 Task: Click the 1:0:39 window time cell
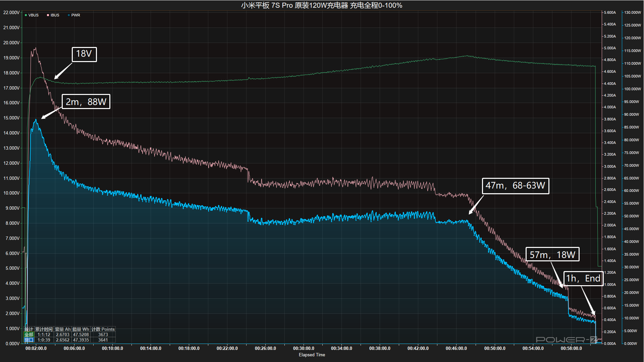click(44, 340)
